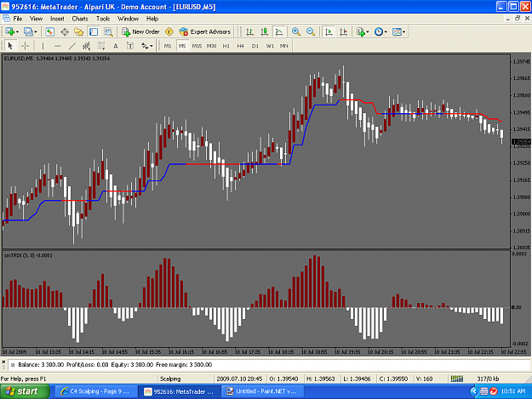Screen dimensions: 532x399
Task: Open the Tools menu
Action: (x=103, y=19)
